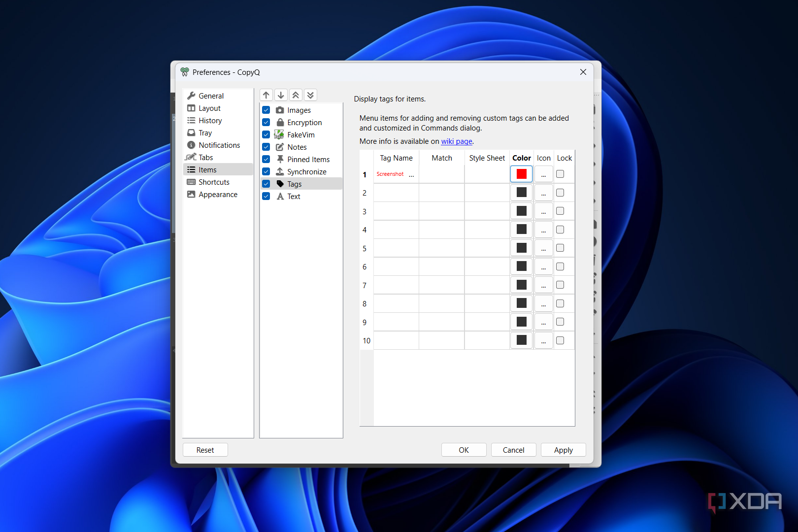Switch to the Appearance section
Viewport: 798px width, 532px height.
(x=218, y=195)
